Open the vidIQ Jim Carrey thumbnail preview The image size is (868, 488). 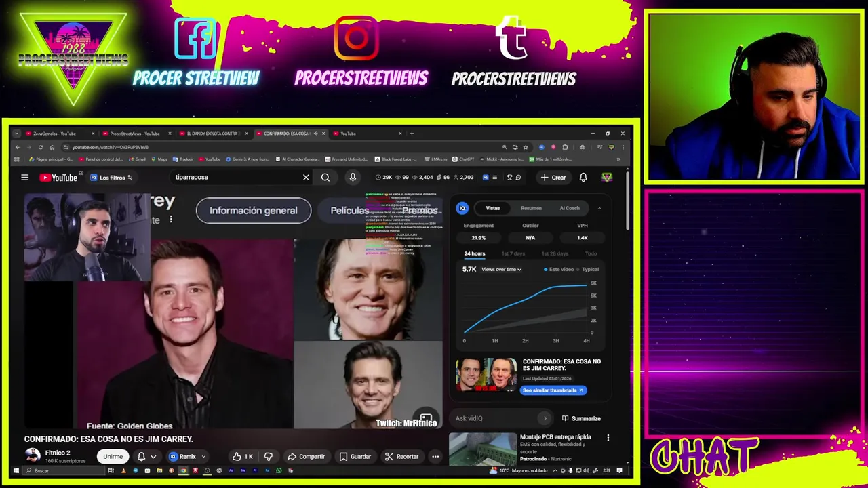pos(486,375)
